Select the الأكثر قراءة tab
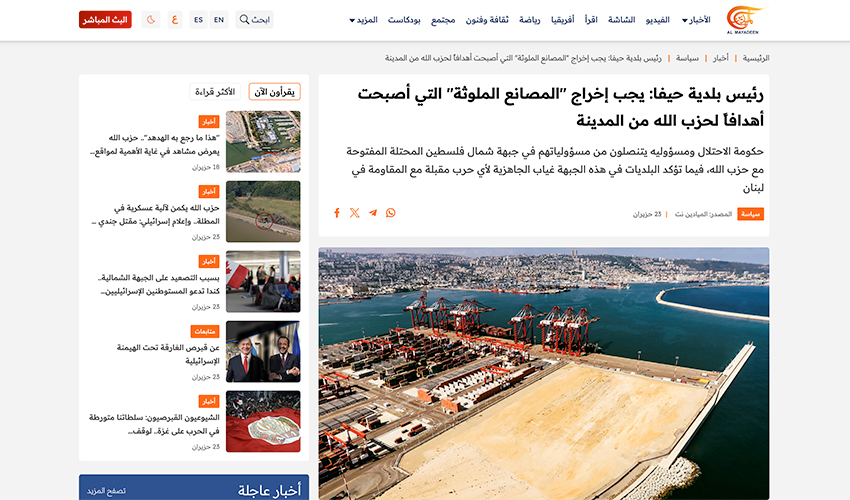This screenshot has width=850, height=500. [x=214, y=92]
